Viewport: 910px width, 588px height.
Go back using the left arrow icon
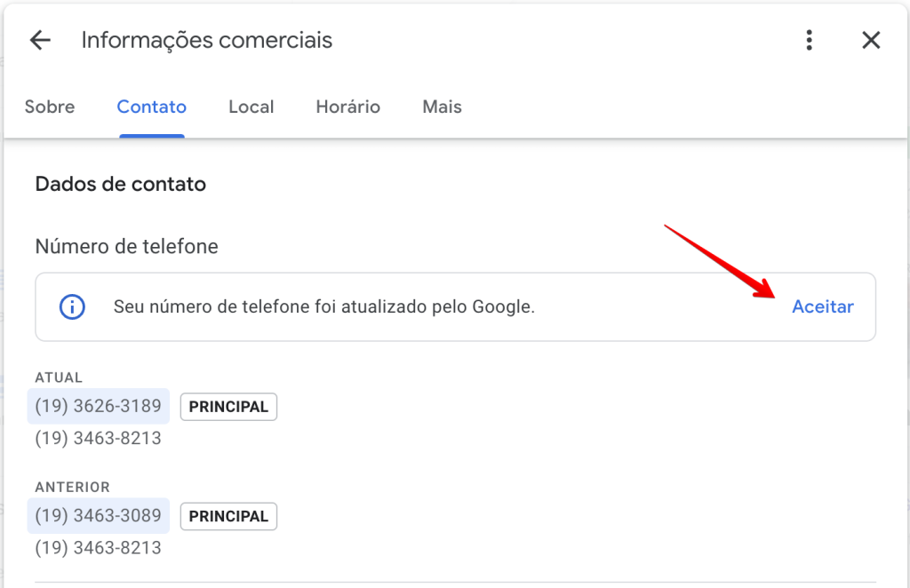coord(40,40)
